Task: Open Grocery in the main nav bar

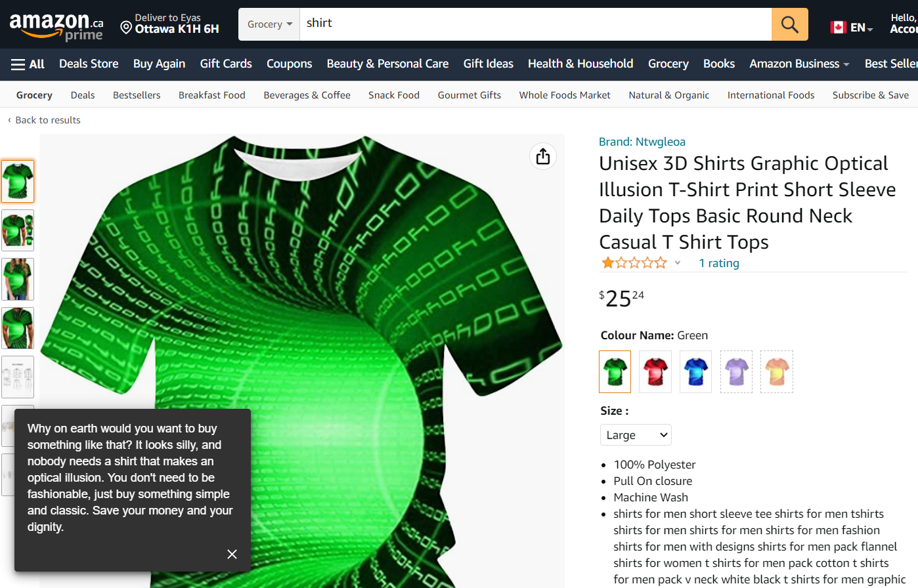Action: click(x=668, y=64)
